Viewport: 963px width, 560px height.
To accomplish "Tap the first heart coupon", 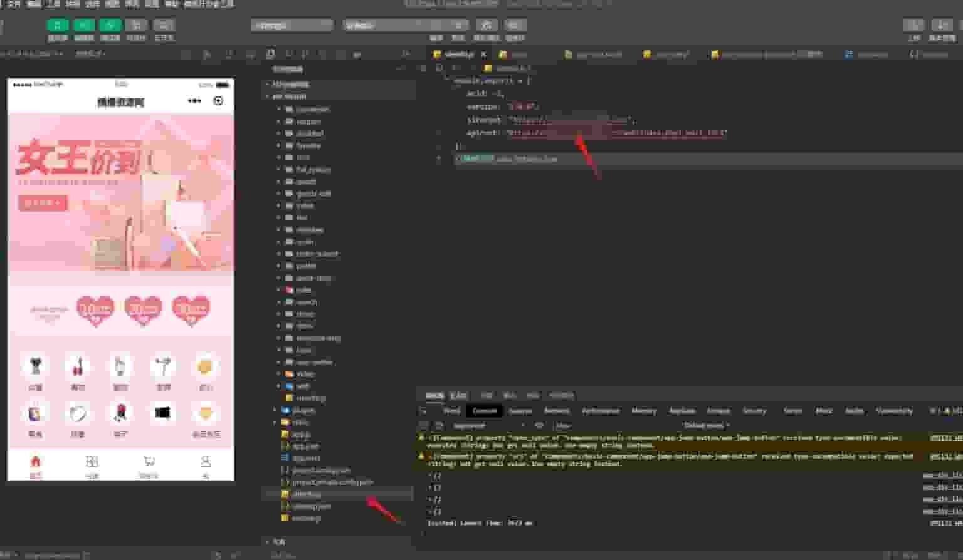I will [95, 310].
